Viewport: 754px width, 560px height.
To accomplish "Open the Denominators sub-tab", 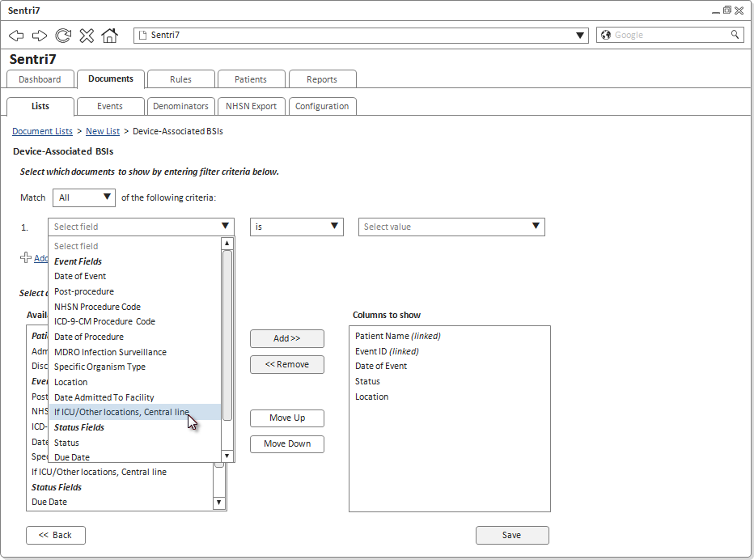I will (180, 106).
